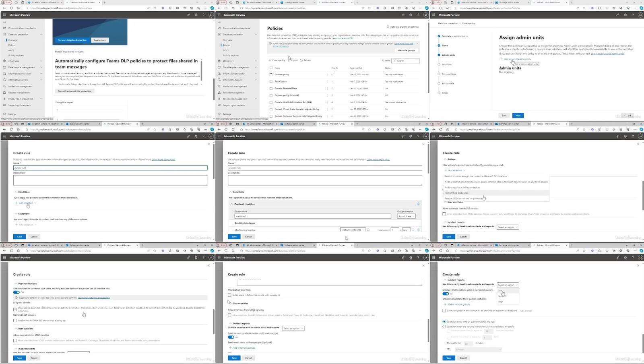Open header settings gear in Policies list window
Image resolution: width=644 pixels, height=364 pixels.
click(411, 15)
